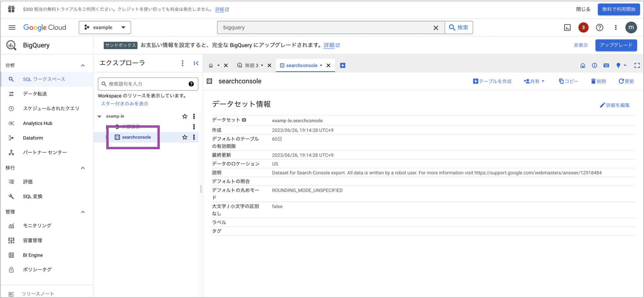This screenshot has height=298, width=644.
Task: Click the コピー button
Action: click(568, 81)
